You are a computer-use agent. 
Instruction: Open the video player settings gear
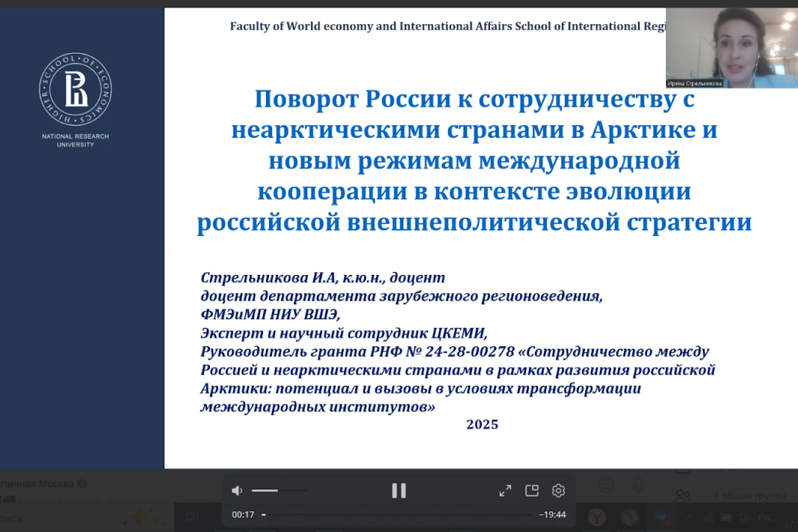559,490
